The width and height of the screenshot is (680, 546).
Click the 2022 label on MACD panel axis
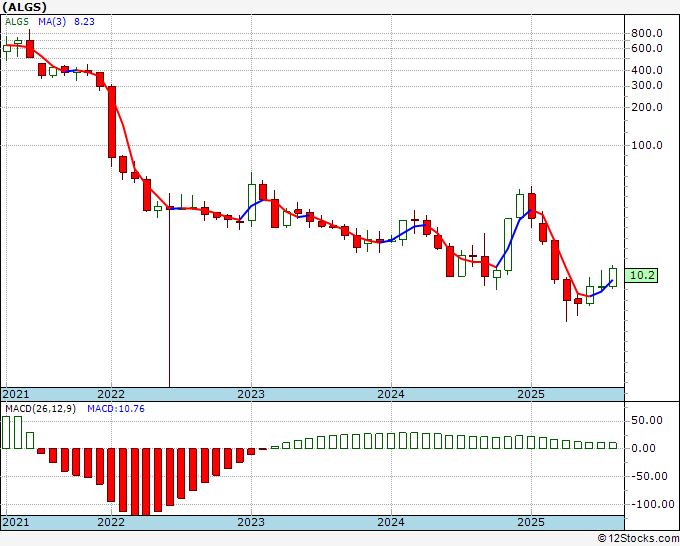click(x=111, y=522)
